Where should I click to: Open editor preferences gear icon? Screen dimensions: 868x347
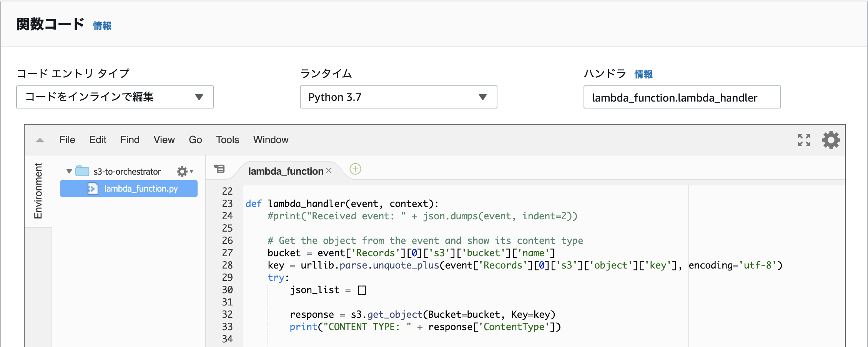[x=831, y=140]
